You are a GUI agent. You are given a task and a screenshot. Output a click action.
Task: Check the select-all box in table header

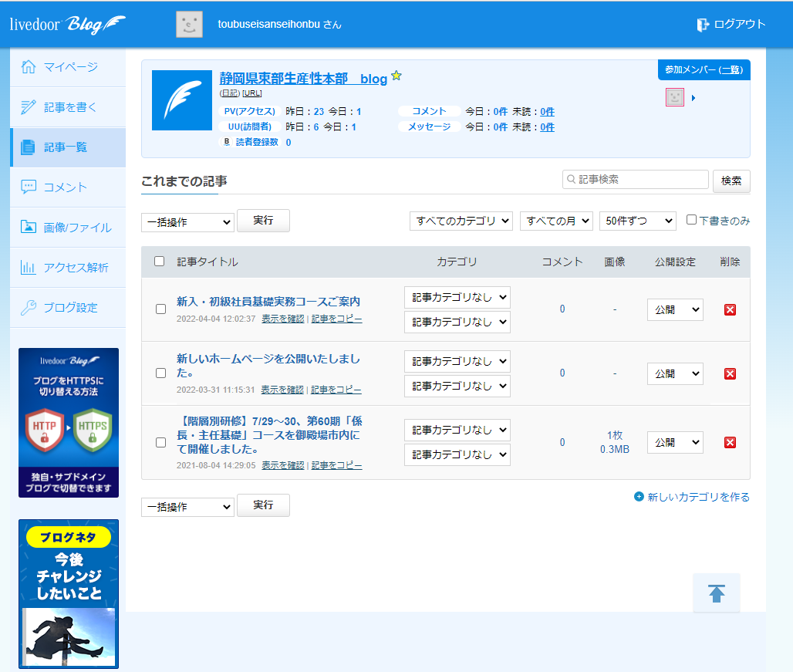point(160,262)
